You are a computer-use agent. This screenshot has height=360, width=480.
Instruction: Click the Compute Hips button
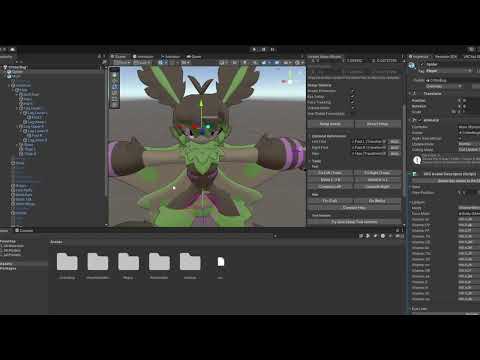coord(354,208)
